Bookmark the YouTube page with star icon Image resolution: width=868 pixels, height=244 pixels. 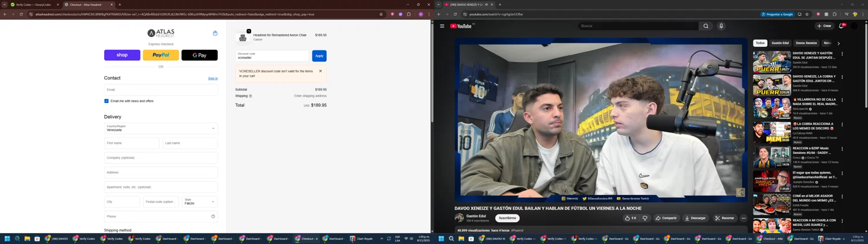pyautogui.click(x=807, y=14)
